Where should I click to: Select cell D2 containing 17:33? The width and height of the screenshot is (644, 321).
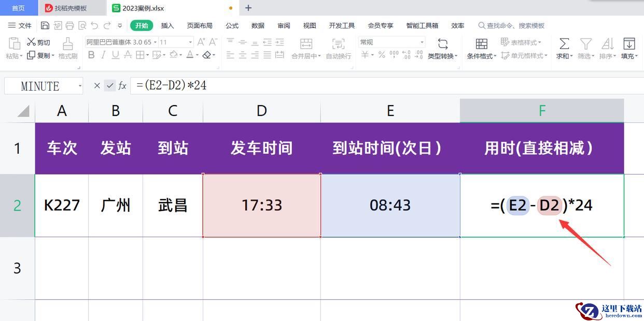click(262, 206)
